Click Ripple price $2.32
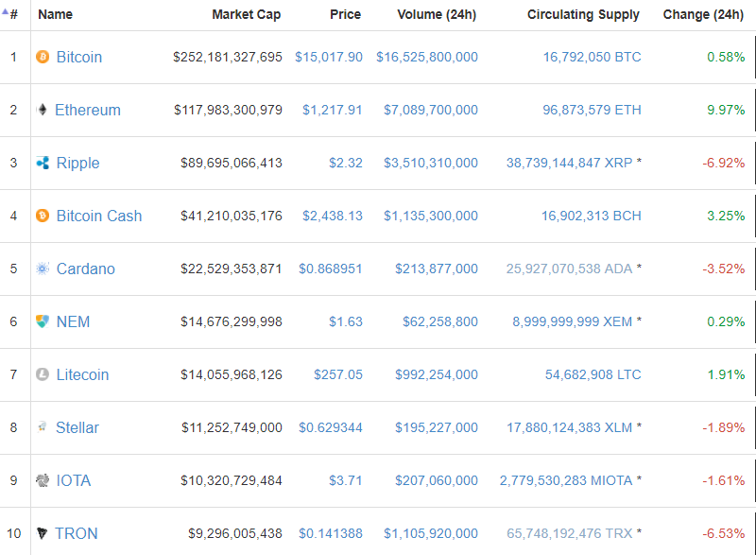The width and height of the screenshot is (756, 555). click(x=346, y=163)
